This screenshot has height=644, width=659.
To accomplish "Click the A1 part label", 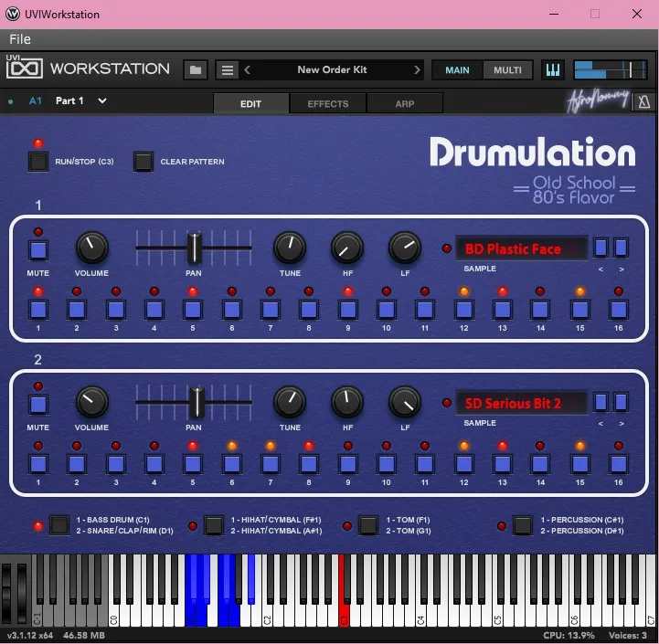I will (x=36, y=100).
